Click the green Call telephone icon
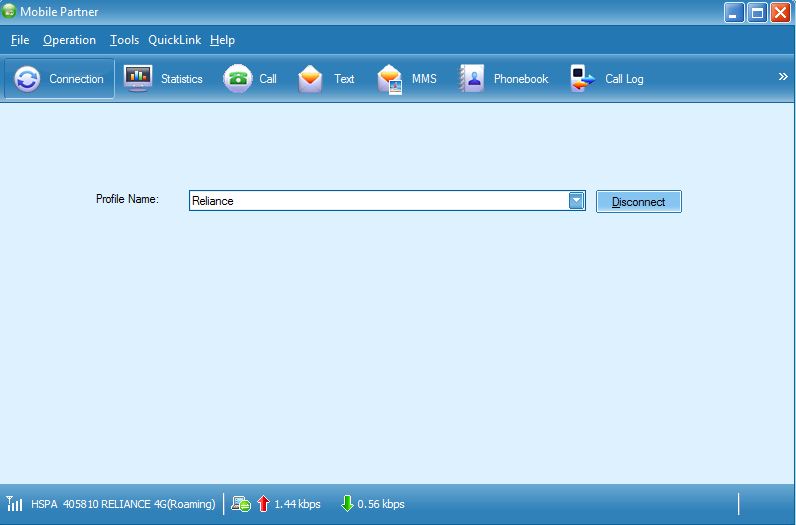This screenshot has width=796, height=525. click(x=238, y=79)
